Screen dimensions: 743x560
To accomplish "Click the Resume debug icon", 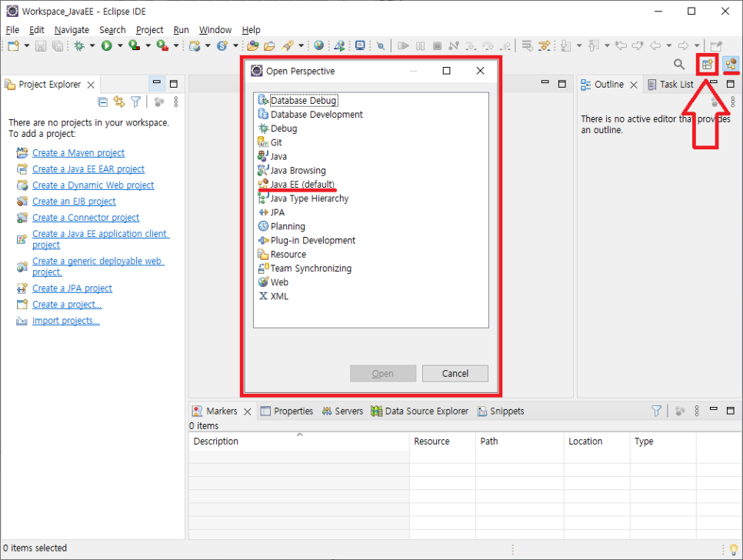I will pyautogui.click(x=403, y=46).
